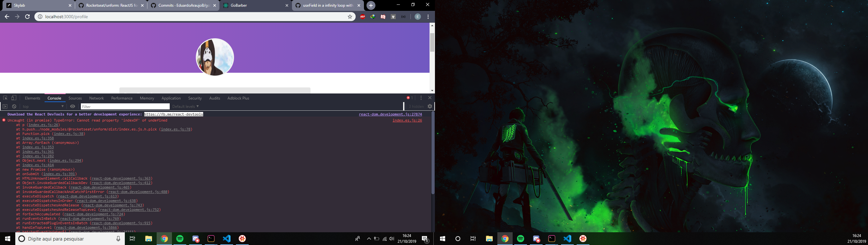This screenshot has width=868, height=245.
Task: Open a new Chrome tab
Action: (x=371, y=5)
